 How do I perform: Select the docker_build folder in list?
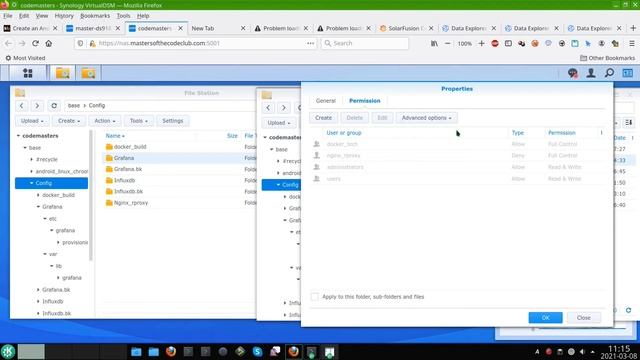point(130,147)
